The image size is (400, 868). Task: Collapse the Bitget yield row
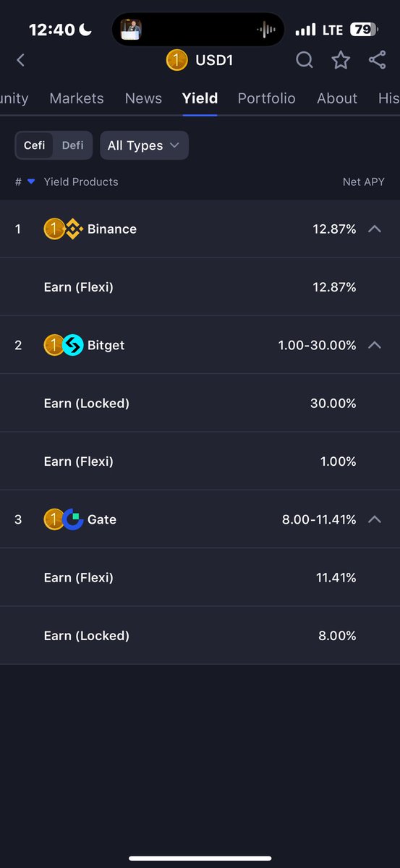pyautogui.click(x=374, y=346)
